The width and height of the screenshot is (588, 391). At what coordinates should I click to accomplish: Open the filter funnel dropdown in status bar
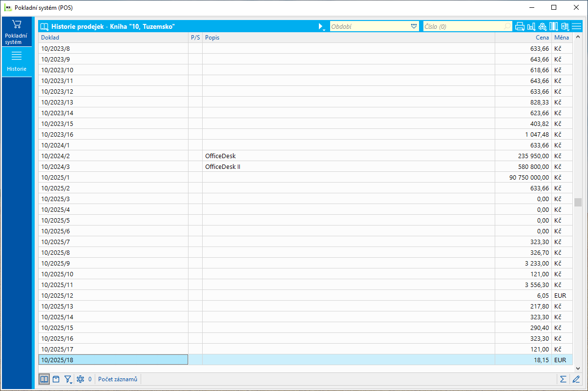[68, 379]
